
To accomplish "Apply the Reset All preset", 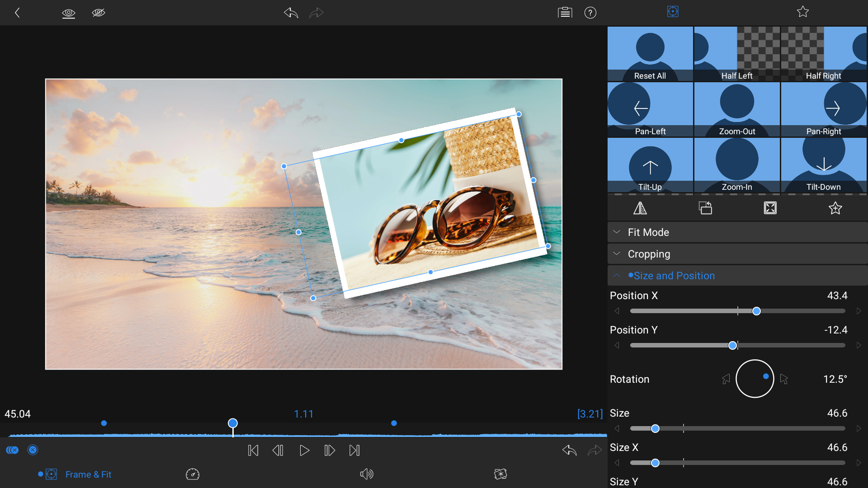I will (x=650, y=54).
